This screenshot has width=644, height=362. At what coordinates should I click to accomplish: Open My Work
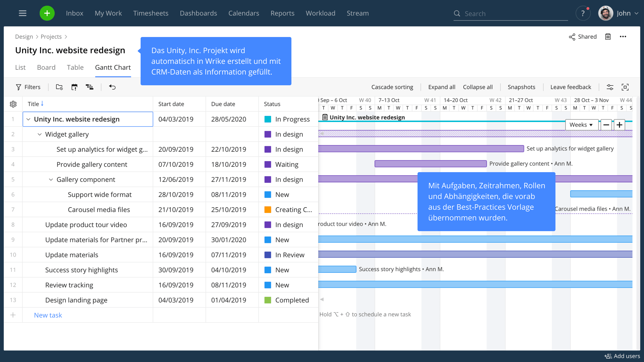tap(108, 13)
